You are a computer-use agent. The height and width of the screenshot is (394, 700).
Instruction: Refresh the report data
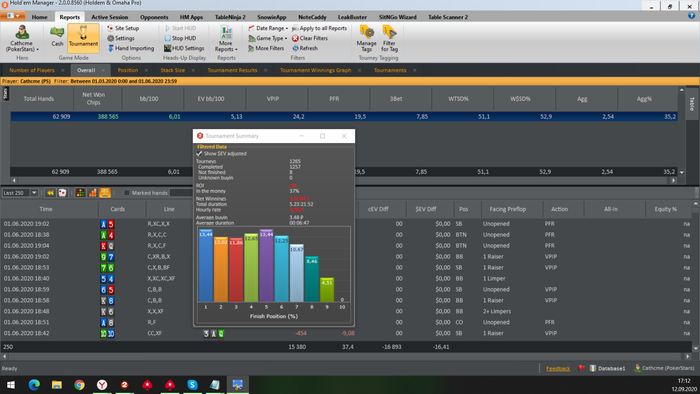pos(305,48)
